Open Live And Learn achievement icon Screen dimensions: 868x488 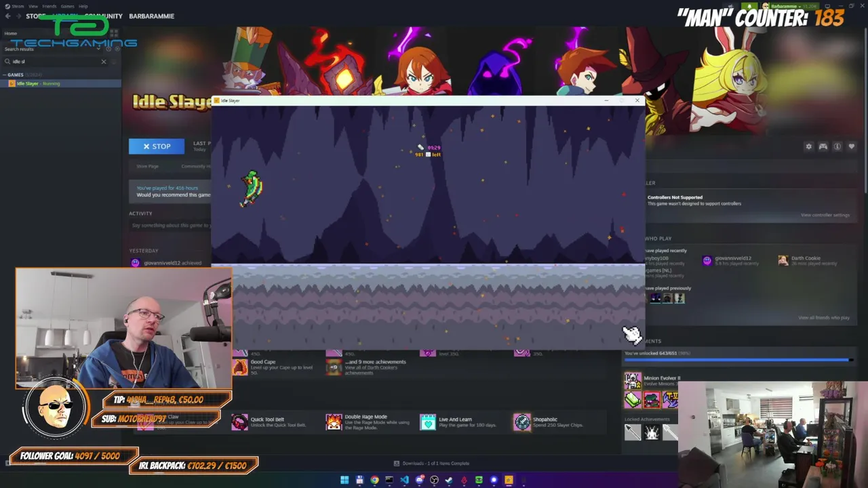[x=428, y=422]
